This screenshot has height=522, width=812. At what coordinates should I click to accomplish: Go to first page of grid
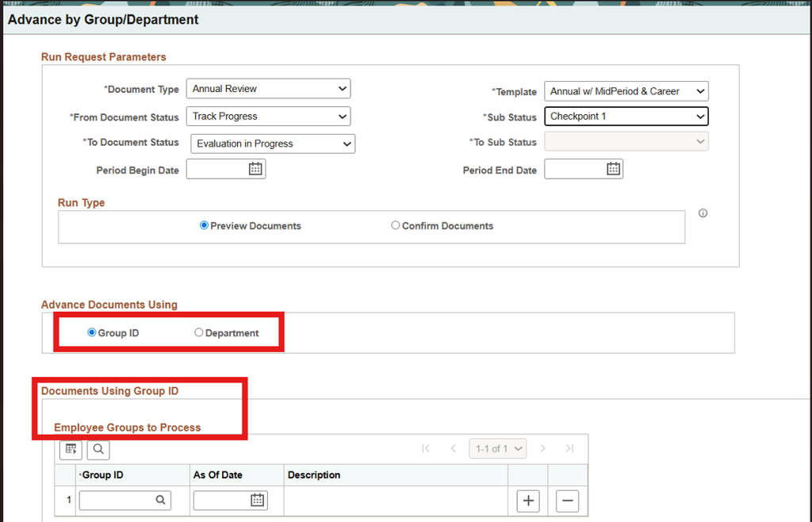pyautogui.click(x=426, y=448)
